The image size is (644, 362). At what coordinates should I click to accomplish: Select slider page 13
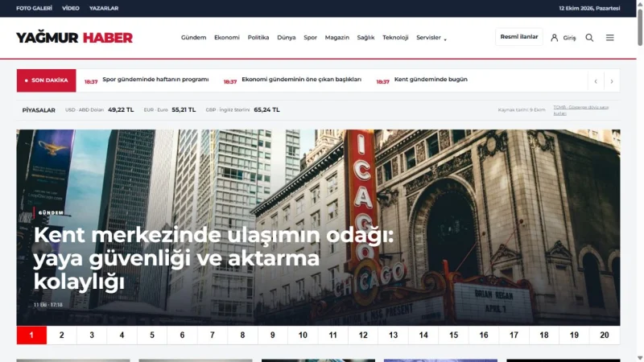coord(394,335)
